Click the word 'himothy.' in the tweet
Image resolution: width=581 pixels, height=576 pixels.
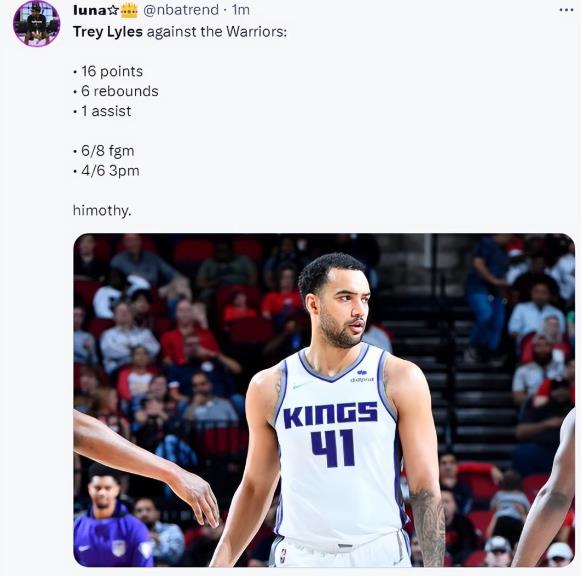pyautogui.click(x=102, y=210)
